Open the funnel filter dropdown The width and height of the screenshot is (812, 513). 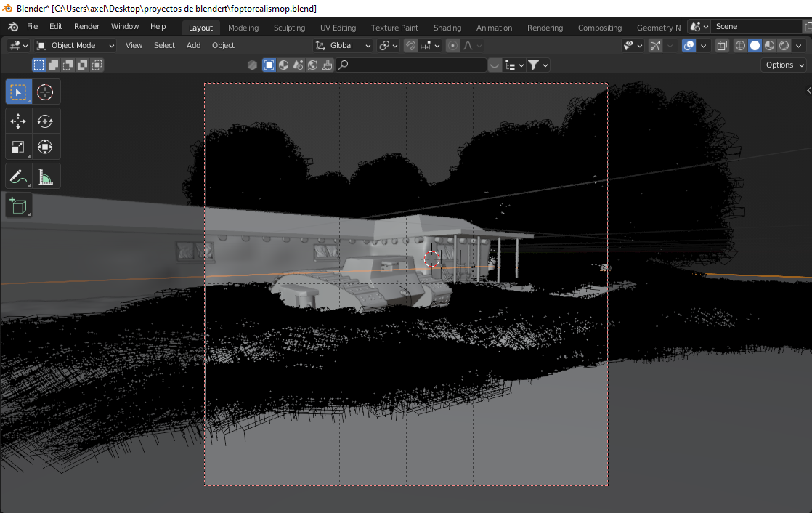[537, 65]
